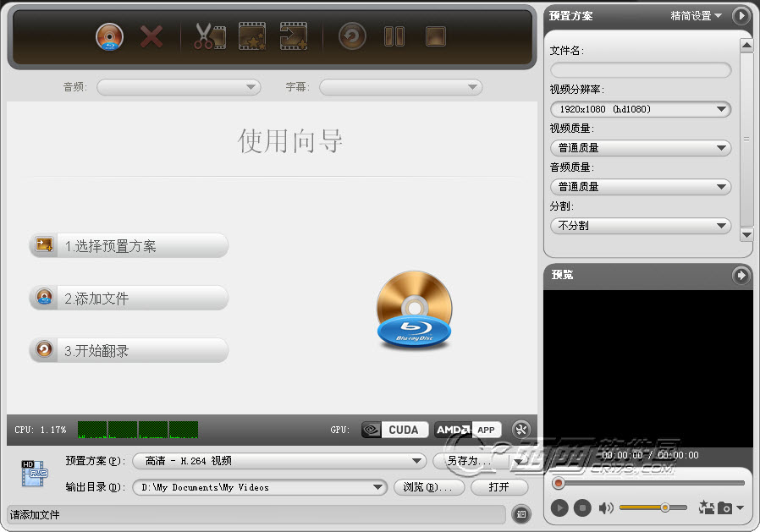Click step 1.选择预置方案
This screenshot has width=760, height=532.
click(129, 245)
